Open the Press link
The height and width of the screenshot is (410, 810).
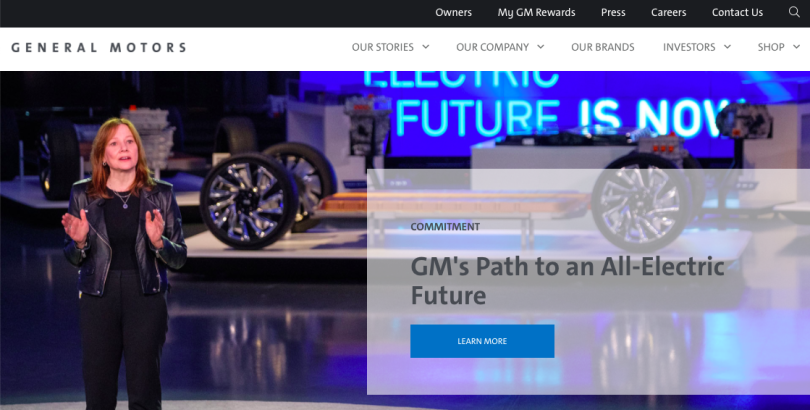tap(613, 12)
